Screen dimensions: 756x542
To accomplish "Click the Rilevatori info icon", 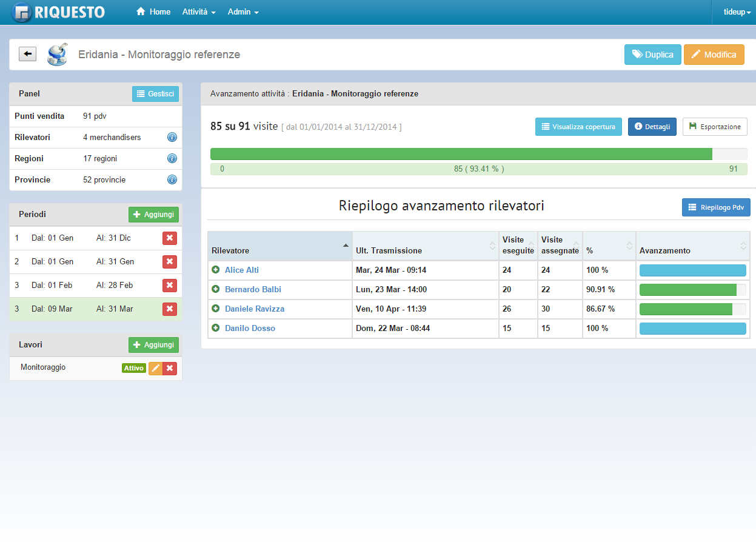I will pyautogui.click(x=172, y=138).
